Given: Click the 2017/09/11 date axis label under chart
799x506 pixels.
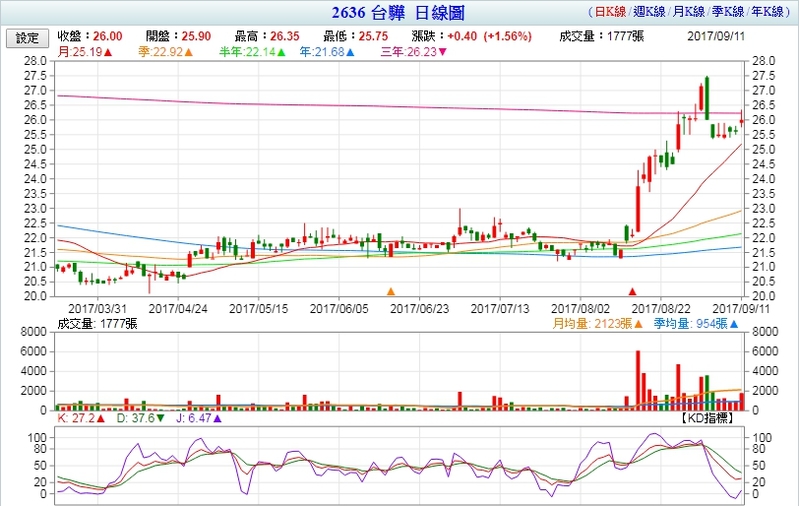Looking at the screenshot, I should pos(741,309).
